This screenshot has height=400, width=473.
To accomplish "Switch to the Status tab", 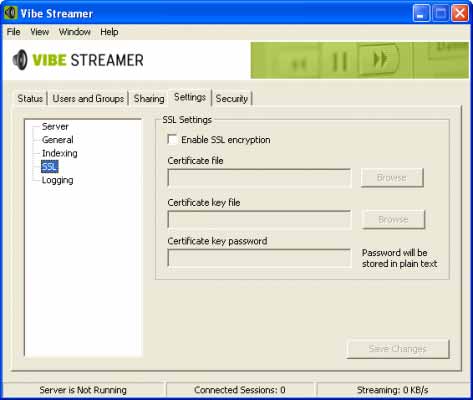I will (30, 99).
